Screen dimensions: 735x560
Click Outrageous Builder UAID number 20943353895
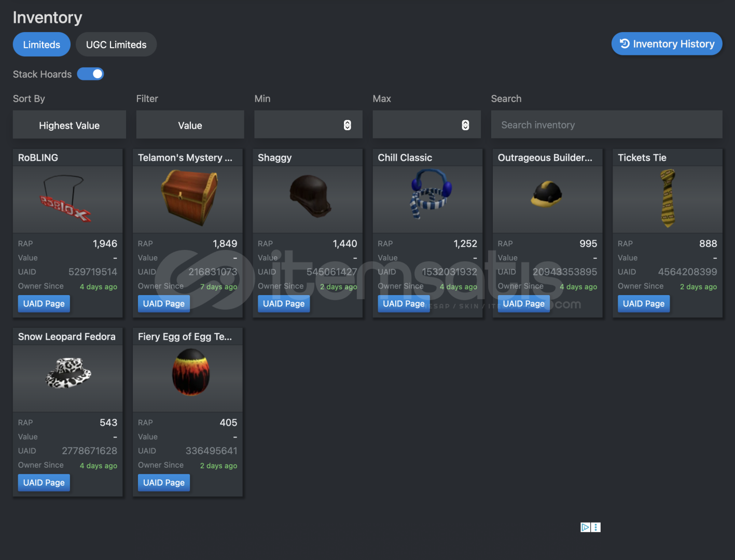click(x=565, y=272)
